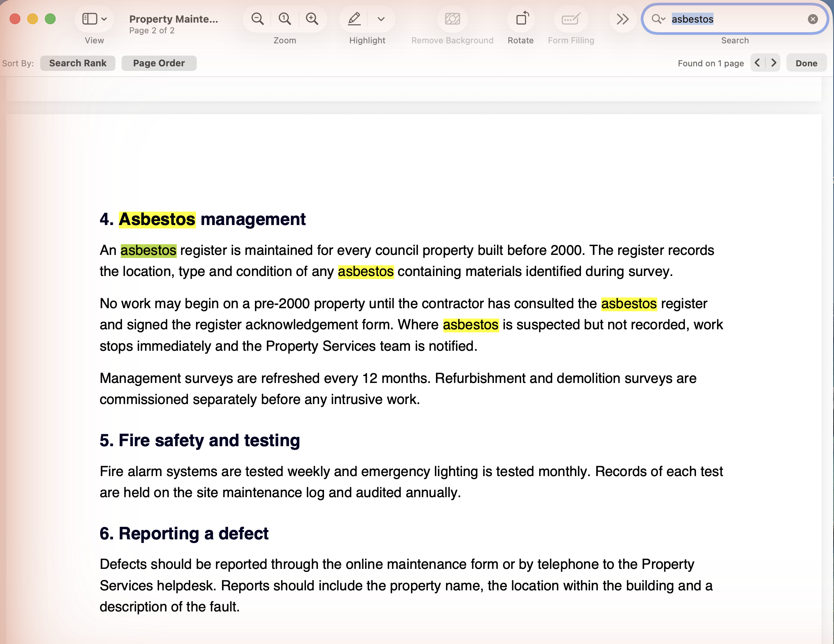Click the Remove Background icon
Screen dimensions: 834x644
(452, 19)
